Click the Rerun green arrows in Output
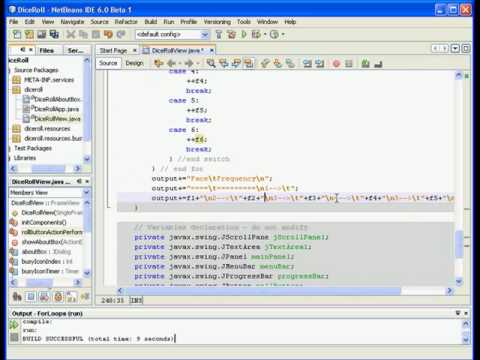This screenshot has height=360, width=480. point(14,324)
